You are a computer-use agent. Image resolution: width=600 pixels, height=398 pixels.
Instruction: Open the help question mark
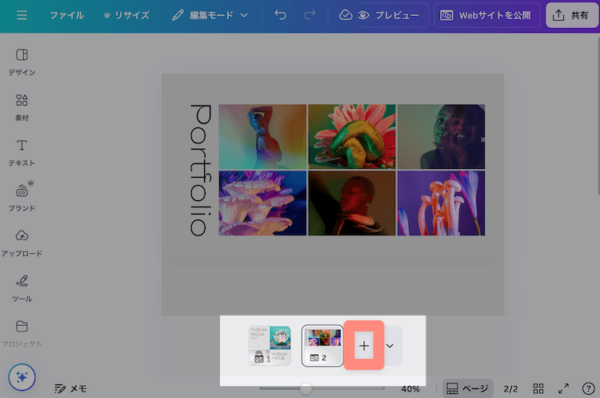[x=588, y=389]
